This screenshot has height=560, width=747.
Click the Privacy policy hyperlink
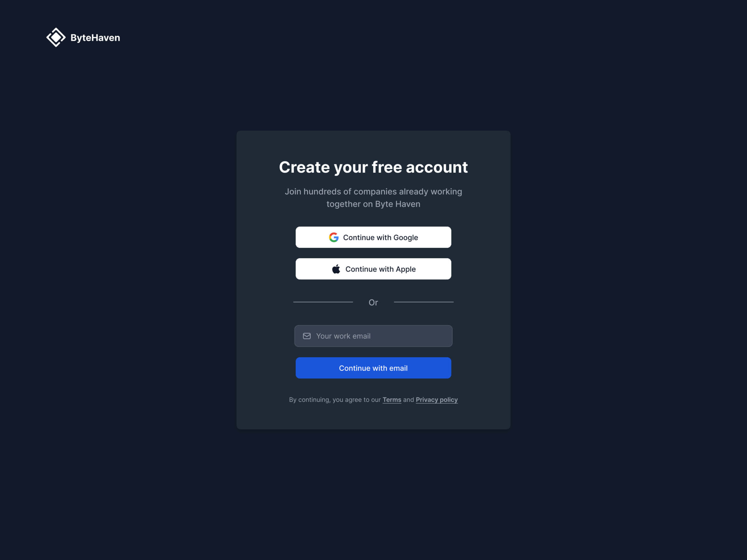(437, 400)
